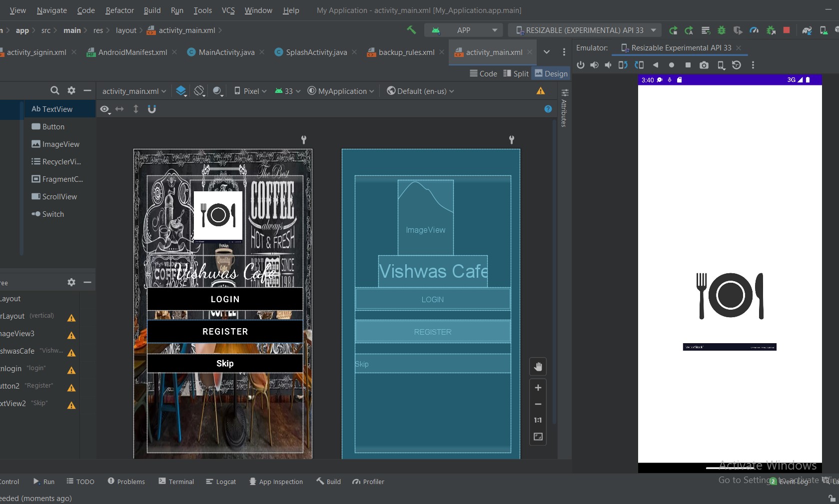Click zoom to fit screen icon
839x504 pixels.
coord(538,437)
